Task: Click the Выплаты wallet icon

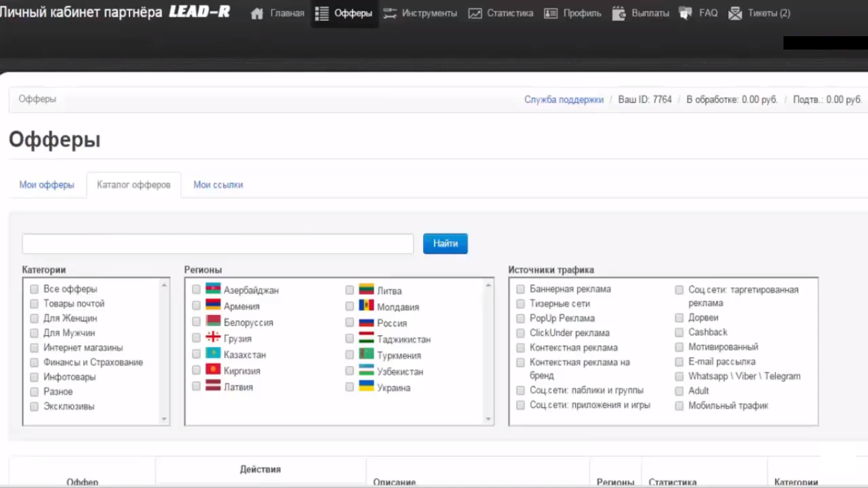Action: pos(619,13)
